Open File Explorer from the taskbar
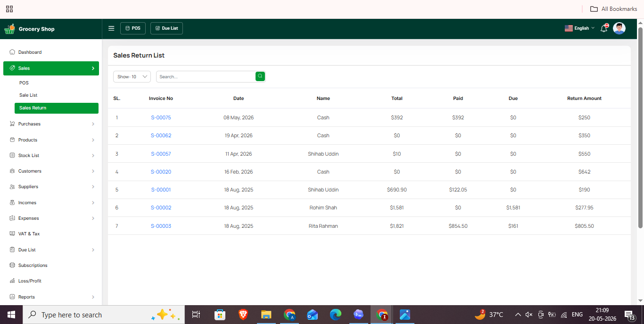This screenshot has width=644, height=324. [266, 315]
